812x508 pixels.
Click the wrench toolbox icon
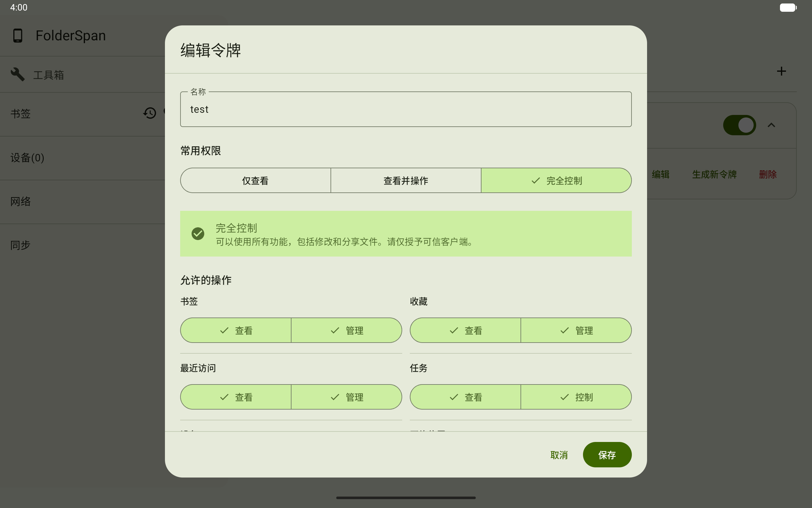(17, 74)
